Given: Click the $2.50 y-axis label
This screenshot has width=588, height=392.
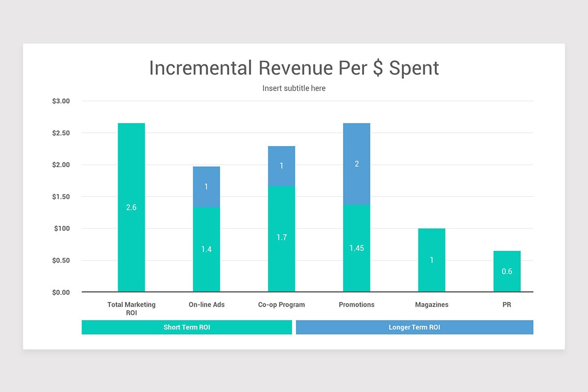Looking at the screenshot, I should [61, 133].
